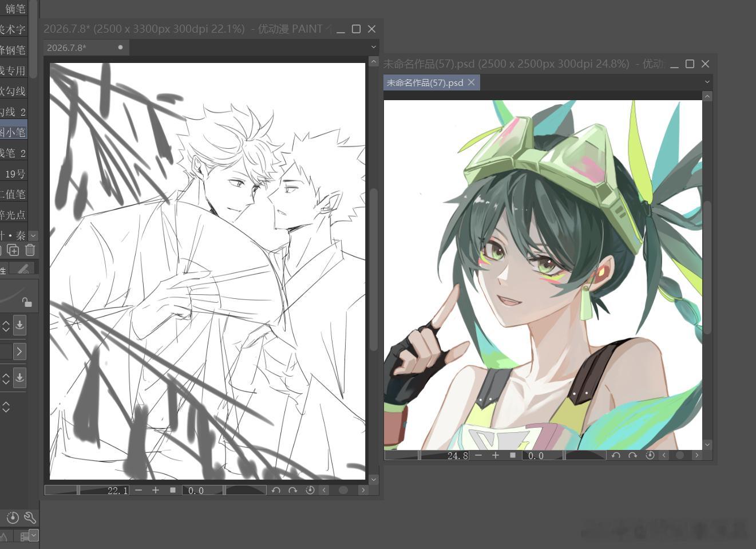Select the 二值笔 brush in sub tool list
The width and height of the screenshot is (756, 549).
pyautogui.click(x=14, y=194)
